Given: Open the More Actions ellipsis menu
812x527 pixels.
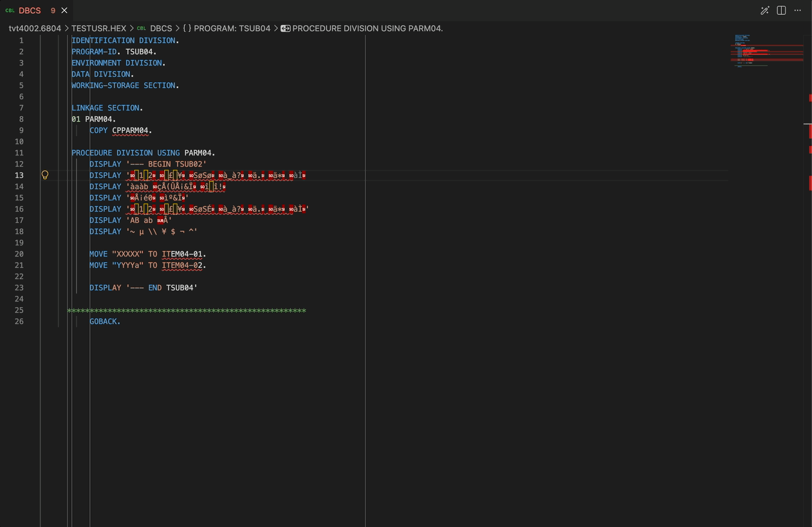Looking at the screenshot, I should point(798,11).
